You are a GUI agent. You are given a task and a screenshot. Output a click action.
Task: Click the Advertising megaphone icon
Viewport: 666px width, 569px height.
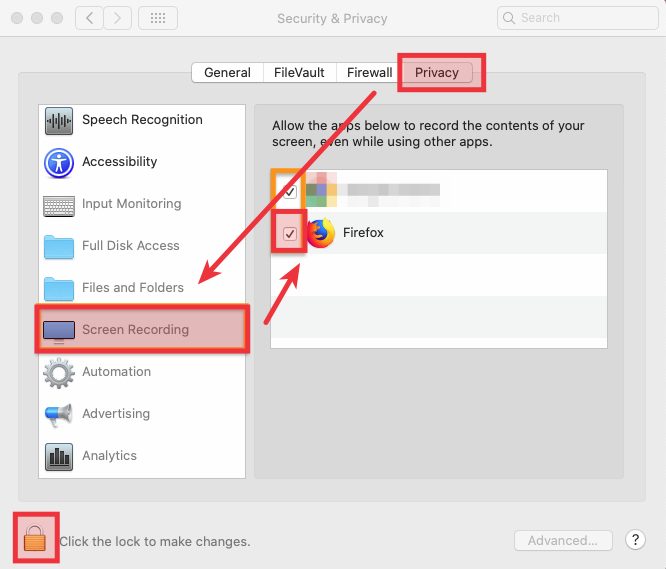click(x=59, y=415)
